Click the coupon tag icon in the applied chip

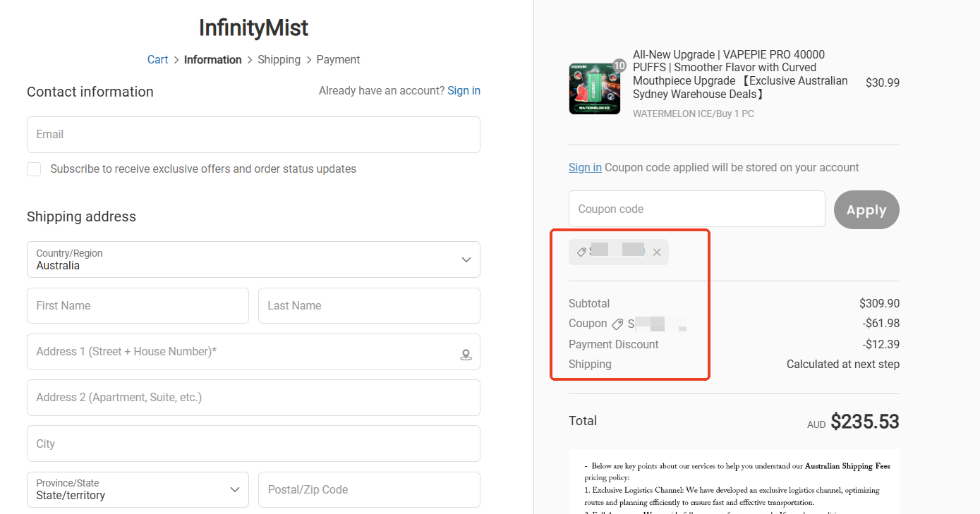582,252
